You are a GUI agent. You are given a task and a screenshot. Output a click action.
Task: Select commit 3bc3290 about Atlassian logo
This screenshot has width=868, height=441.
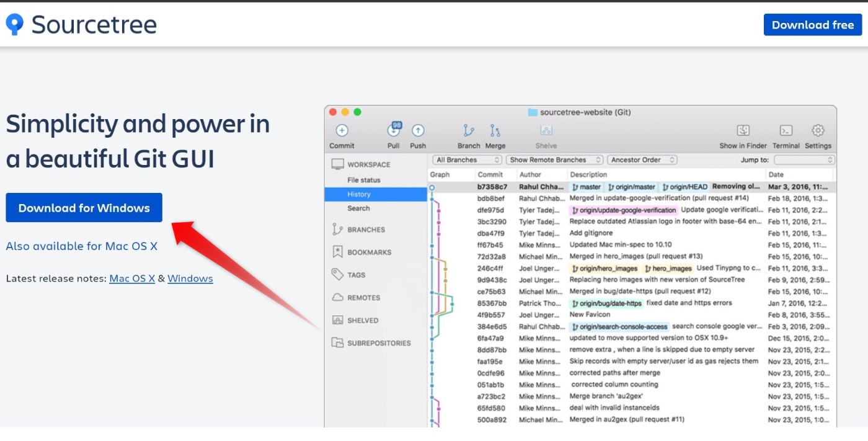pos(631,221)
